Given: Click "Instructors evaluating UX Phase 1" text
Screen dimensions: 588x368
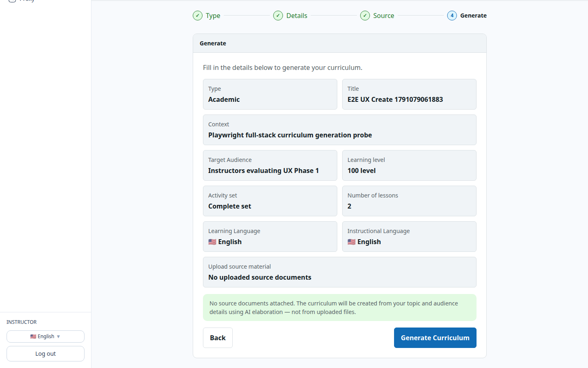Looking at the screenshot, I should point(263,171).
